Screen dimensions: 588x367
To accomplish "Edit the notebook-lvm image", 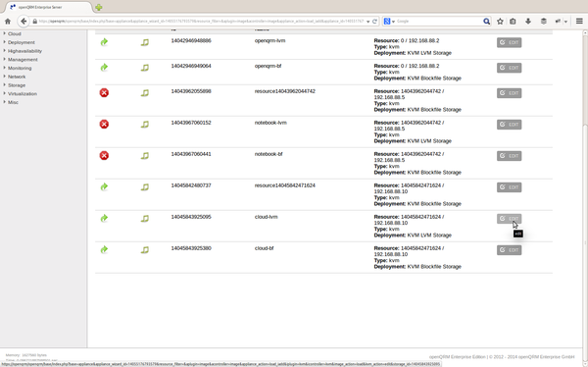I will point(509,125).
